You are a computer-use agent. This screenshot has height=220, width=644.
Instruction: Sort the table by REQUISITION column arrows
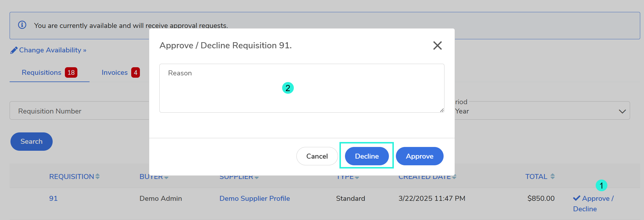pyautogui.click(x=97, y=176)
